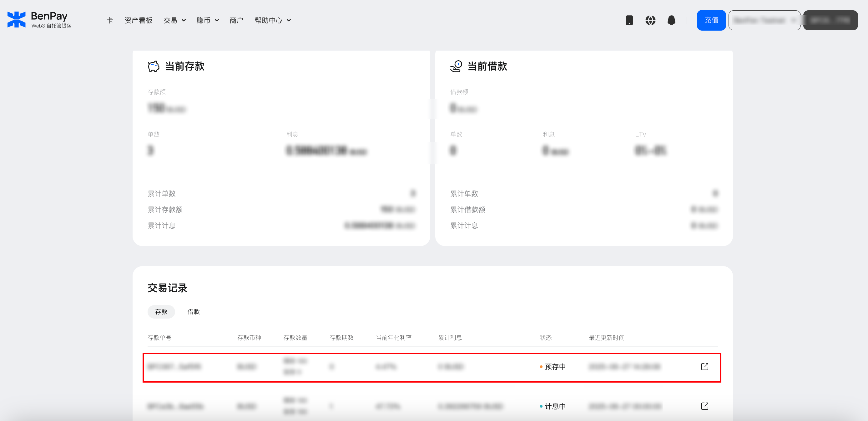Expand the 赚币 dropdown menu

point(208,20)
